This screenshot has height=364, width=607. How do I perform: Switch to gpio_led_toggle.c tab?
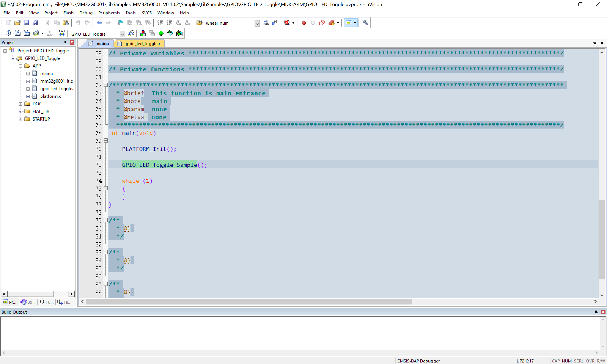(x=143, y=43)
